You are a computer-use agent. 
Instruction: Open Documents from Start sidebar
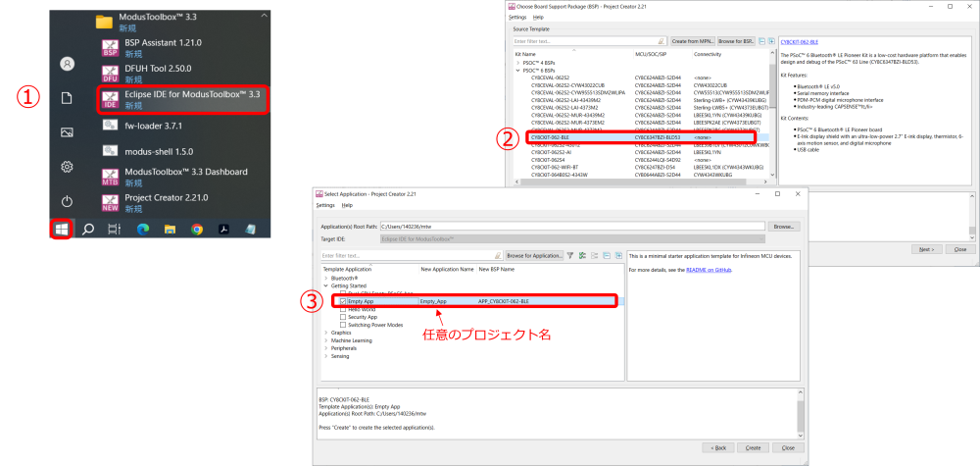(68, 97)
